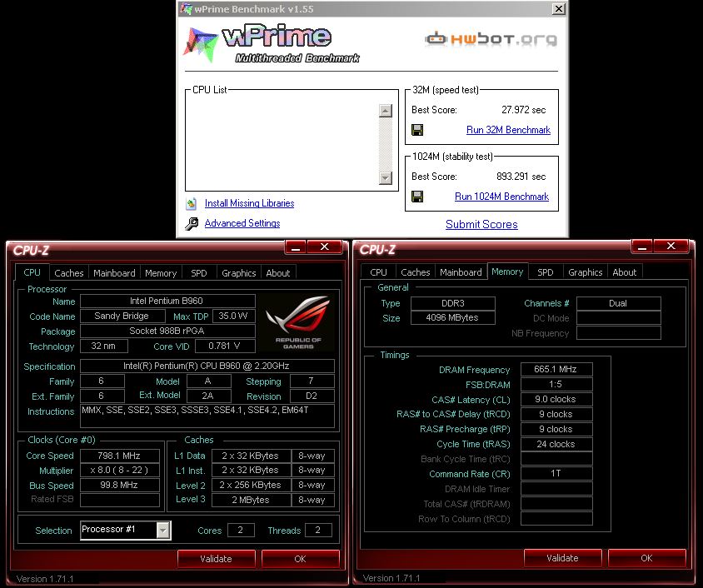This screenshot has width=703, height=588.
Task: Switch to SPD tab in left CPU-Z
Action: coord(198,273)
